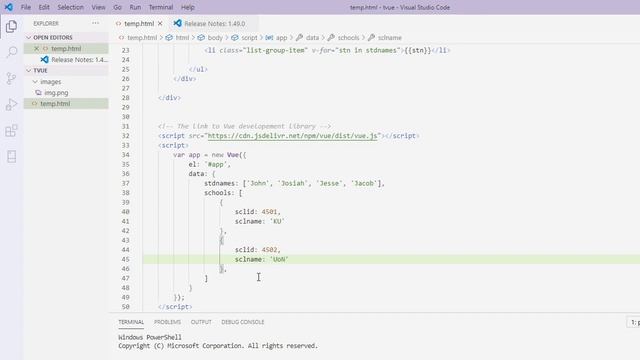Open the Source Control view
640x360 pixels.
pos(11,78)
